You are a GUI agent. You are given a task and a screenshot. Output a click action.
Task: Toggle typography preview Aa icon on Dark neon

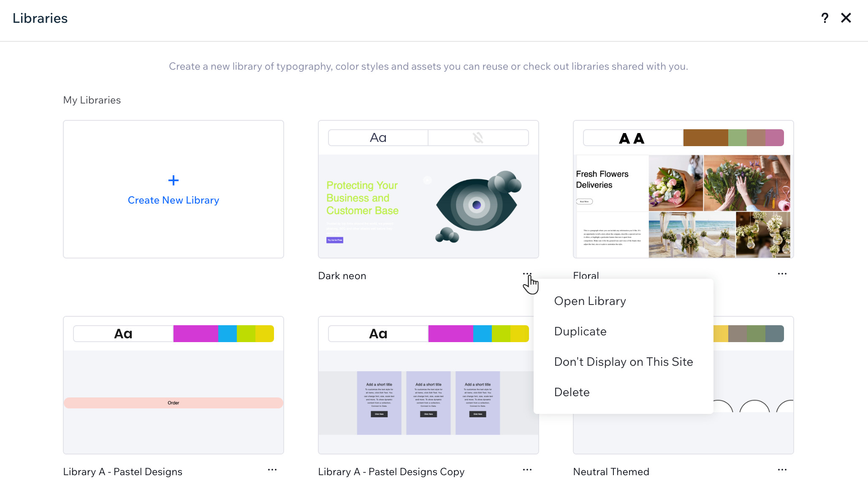[378, 138]
